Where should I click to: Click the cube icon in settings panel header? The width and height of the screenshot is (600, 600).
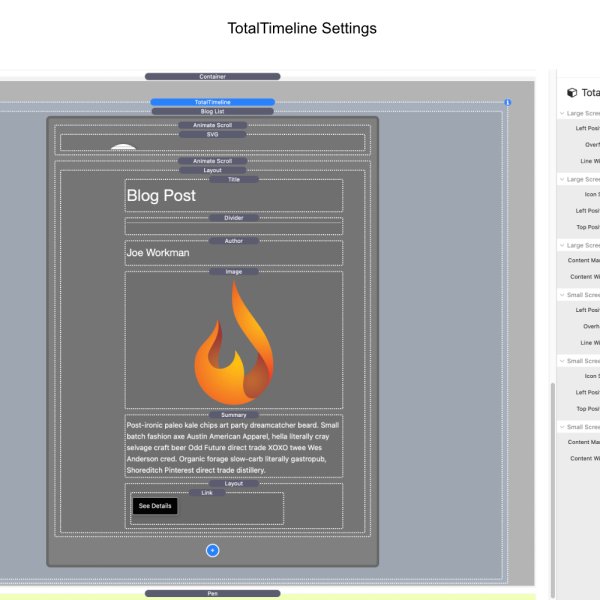coord(571,93)
